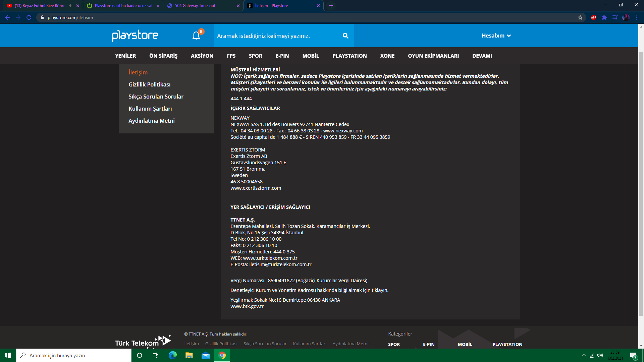Open the Chrome extensions puzzle icon
Image resolution: width=644 pixels, height=362 pixels.
pos(604,17)
